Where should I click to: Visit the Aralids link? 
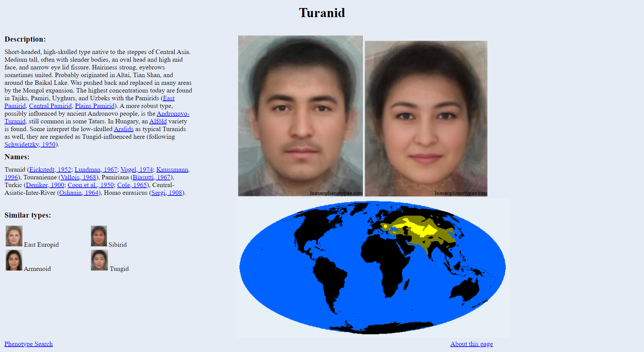124,129
